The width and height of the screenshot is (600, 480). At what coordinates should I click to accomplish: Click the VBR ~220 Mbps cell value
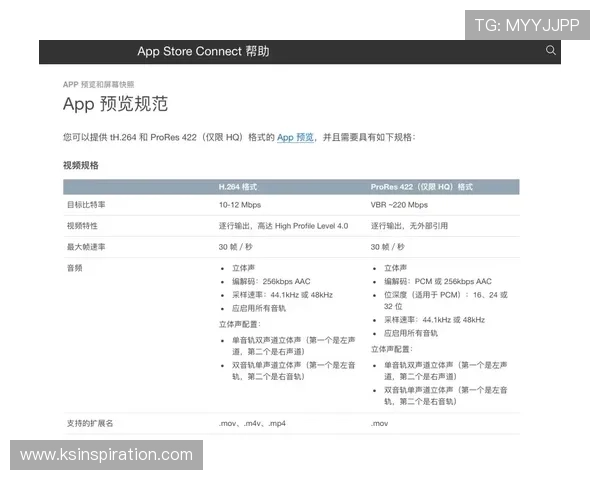(401, 205)
